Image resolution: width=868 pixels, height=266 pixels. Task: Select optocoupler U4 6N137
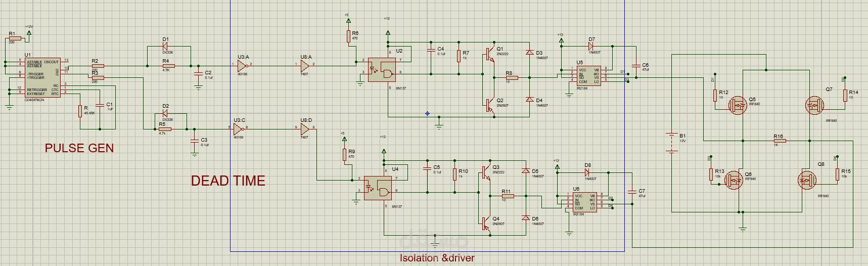click(x=378, y=188)
